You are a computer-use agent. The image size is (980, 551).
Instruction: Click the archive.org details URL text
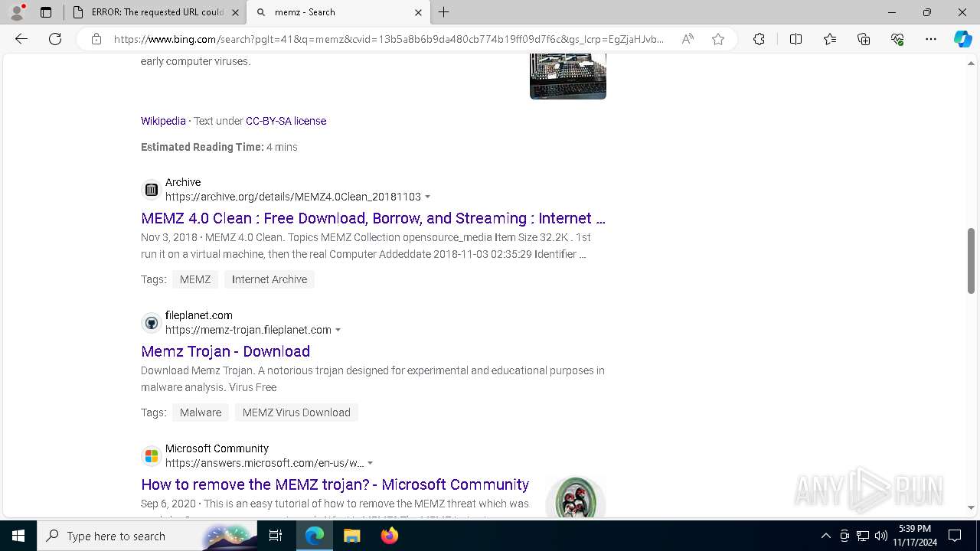pyautogui.click(x=292, y=197)
